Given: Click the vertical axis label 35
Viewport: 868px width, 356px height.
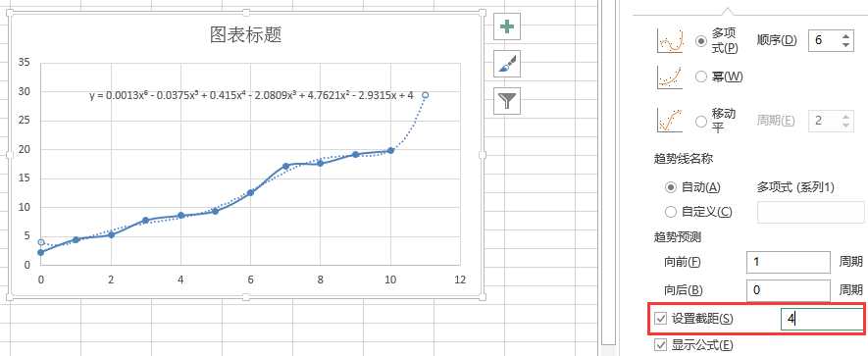Looking at the screenshot, I should coord(24,62).
